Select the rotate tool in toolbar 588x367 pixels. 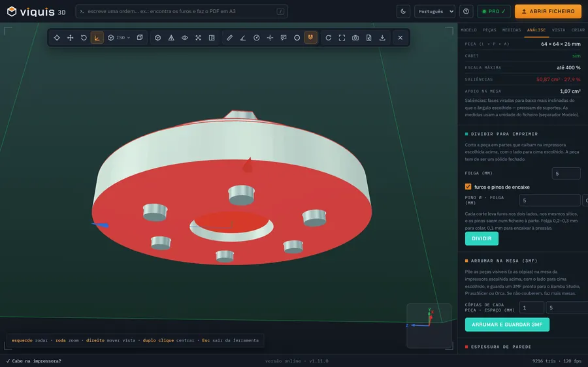coord(84,37)
